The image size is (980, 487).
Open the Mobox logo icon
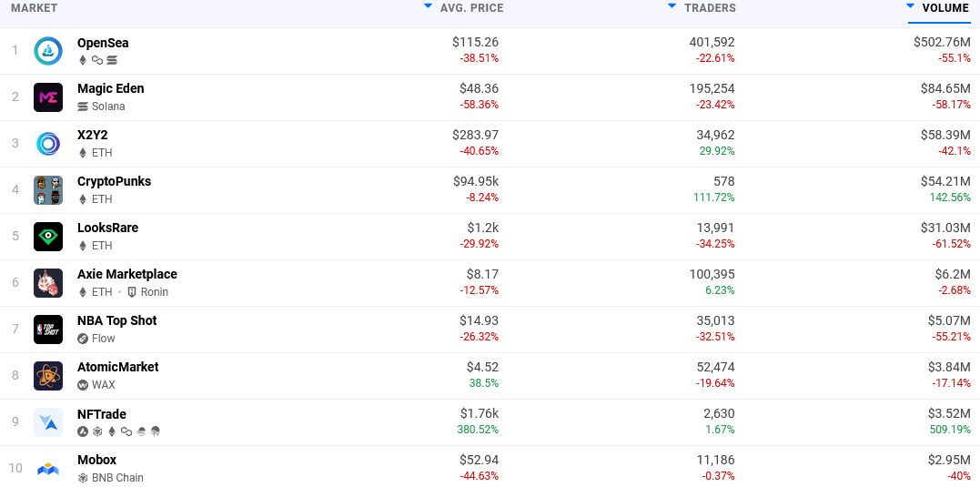click(x=48, y=469)
